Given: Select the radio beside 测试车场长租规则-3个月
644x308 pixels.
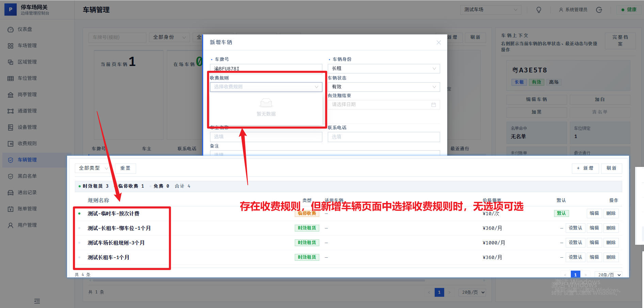Looking at the screenshot, I should click(80, 243).
